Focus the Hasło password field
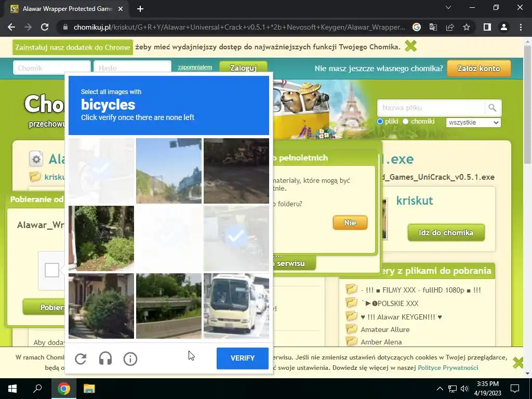This screenshot has width=532, height=399. point(132,68)
